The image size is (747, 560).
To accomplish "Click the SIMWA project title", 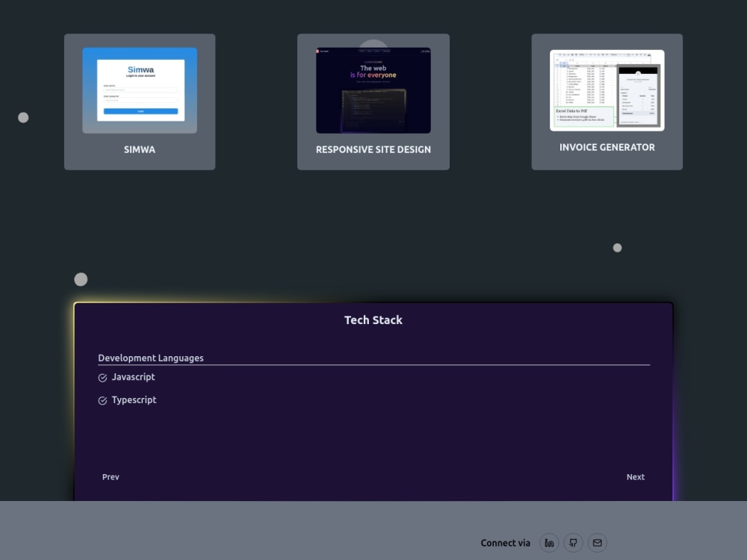I will [140, 149].
